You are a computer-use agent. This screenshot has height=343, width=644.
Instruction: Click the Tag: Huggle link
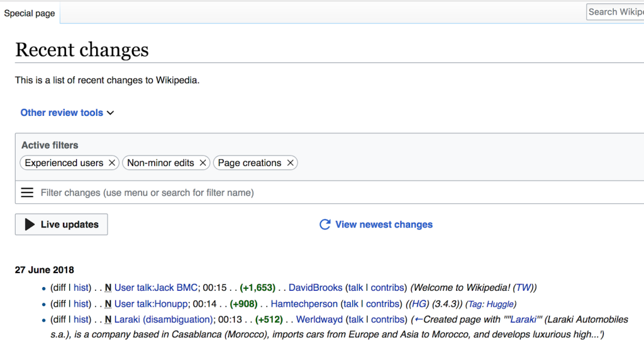point(491,305)
